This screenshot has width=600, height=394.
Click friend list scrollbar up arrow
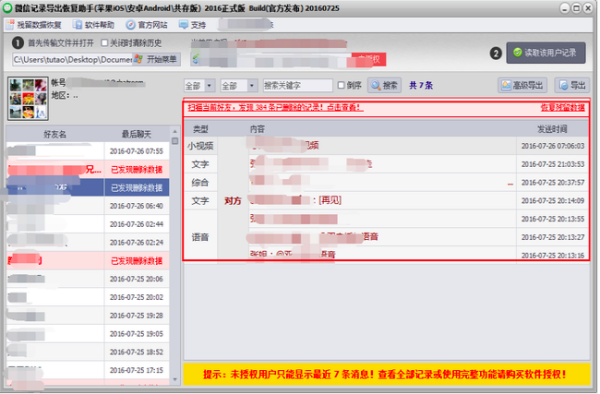click(175, 131)
